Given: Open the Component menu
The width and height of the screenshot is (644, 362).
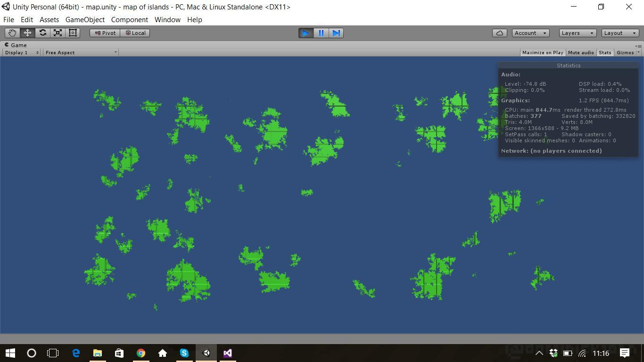Looking at the screenshot, I should [x=130, y=20].
